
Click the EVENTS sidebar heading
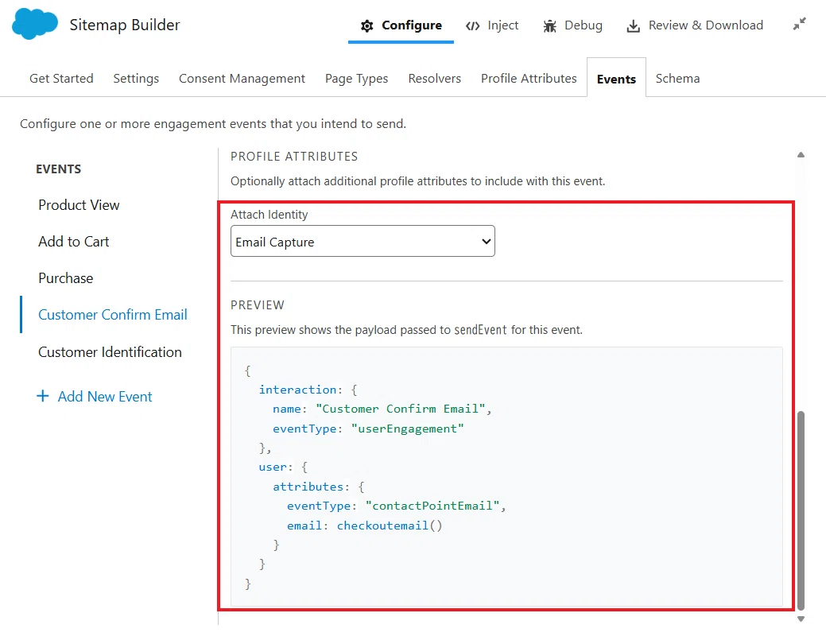[59, 169]
